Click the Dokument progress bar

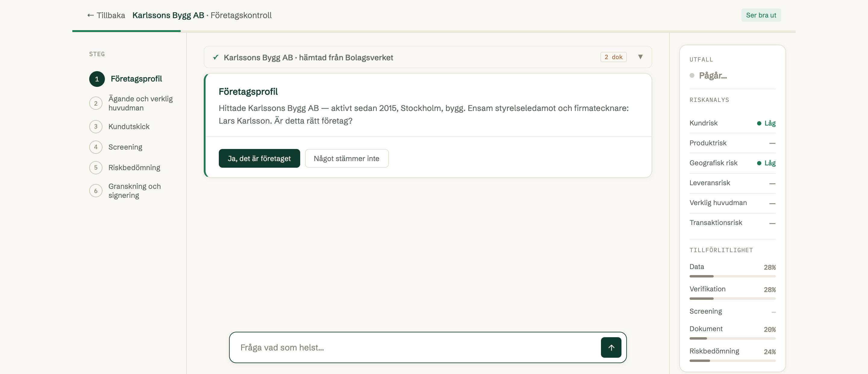point(733,338)
